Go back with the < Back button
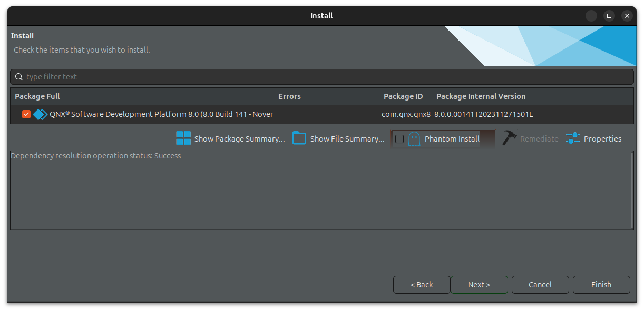This screenshot has height=311, width=644. 422,285
